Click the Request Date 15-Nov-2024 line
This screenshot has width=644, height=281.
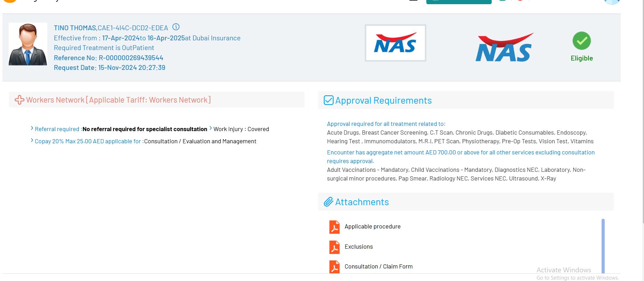point(110,67)
